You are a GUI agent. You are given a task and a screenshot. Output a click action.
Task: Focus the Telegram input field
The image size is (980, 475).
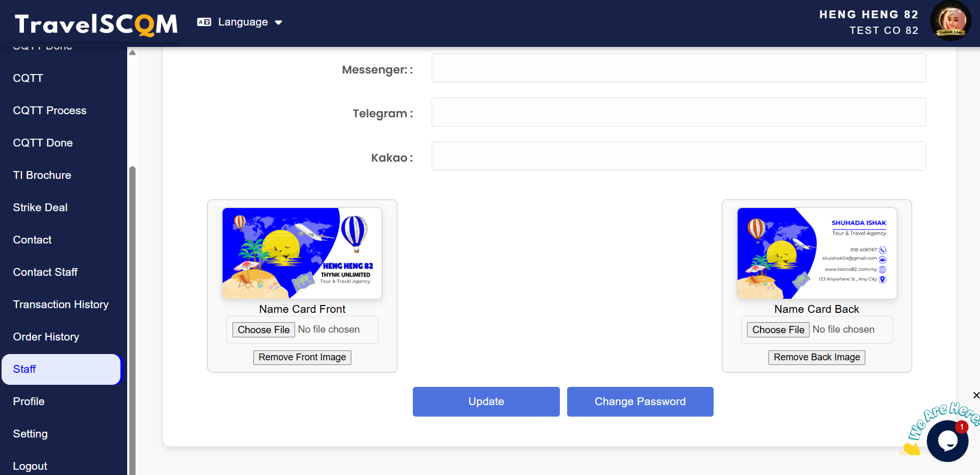tap(678, 112)
